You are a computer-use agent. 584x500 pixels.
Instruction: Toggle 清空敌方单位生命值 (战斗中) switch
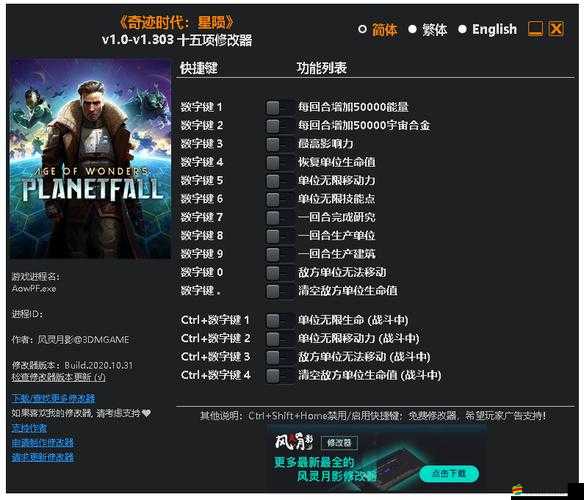click(x=280, y=375)
